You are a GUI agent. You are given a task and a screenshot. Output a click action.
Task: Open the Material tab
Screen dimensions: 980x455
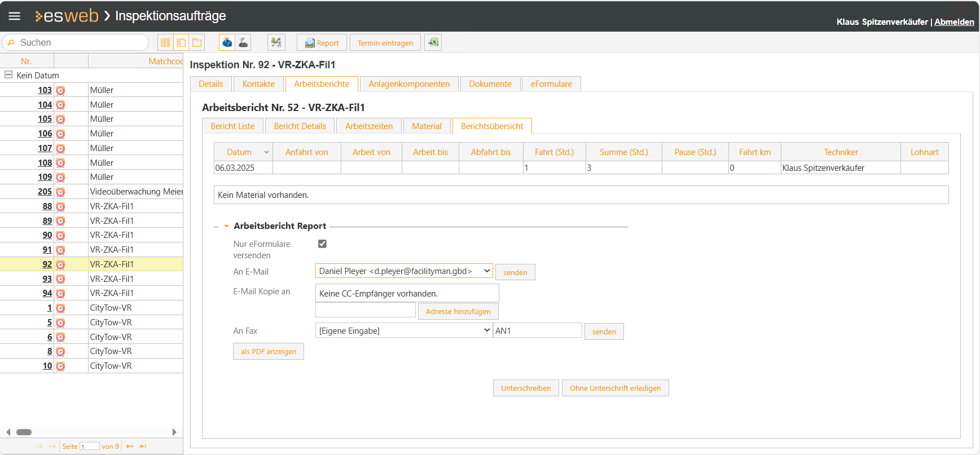(x=427, y=126)
